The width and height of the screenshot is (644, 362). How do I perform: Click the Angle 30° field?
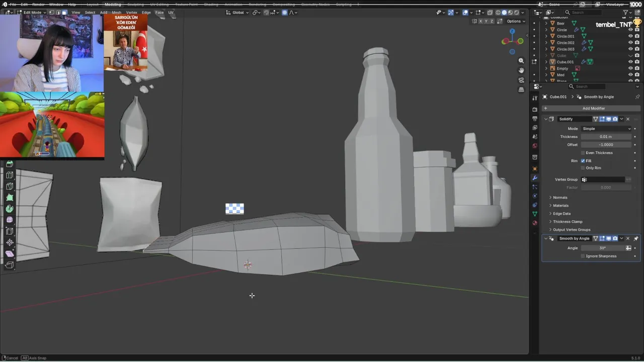click(603, 248)
